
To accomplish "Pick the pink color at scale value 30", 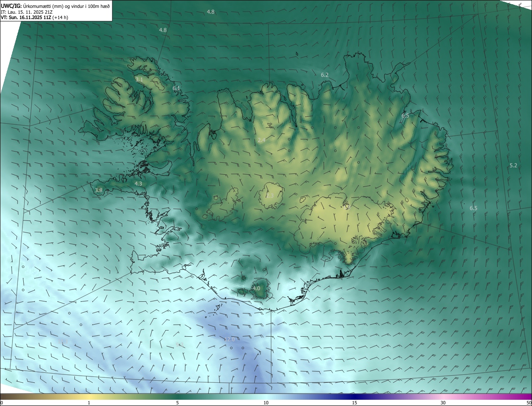I will coord(443,396).
